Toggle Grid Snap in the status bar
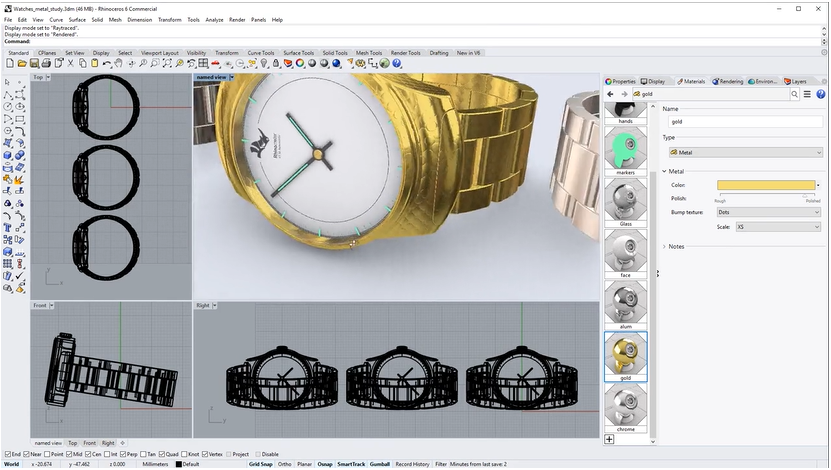Screen dimensions: 831x470 pos(260,465)
